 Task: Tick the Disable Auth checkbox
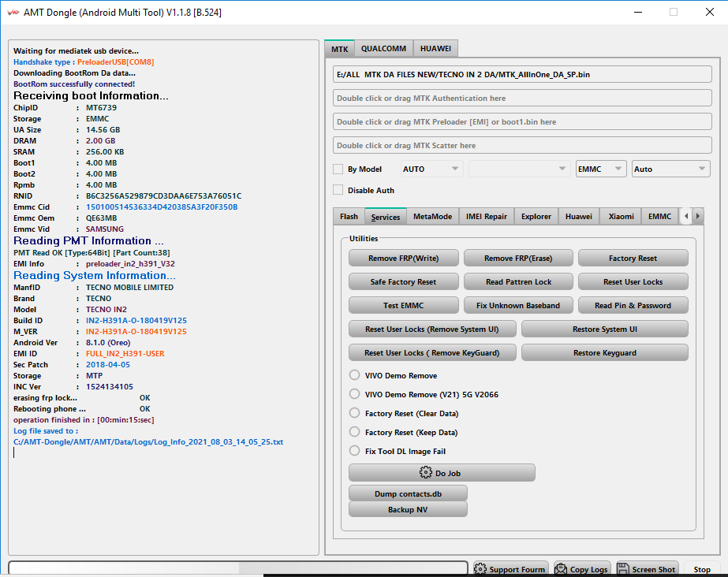pos(338,190)
